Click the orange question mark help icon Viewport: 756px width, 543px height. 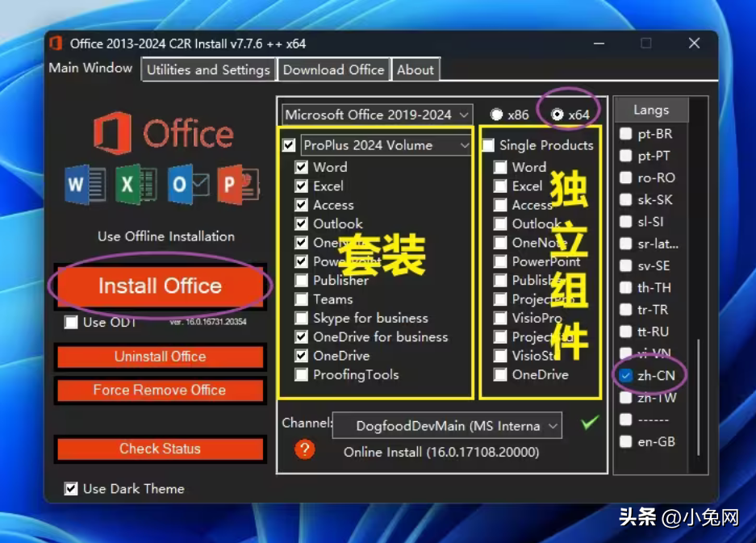(305, 449)
